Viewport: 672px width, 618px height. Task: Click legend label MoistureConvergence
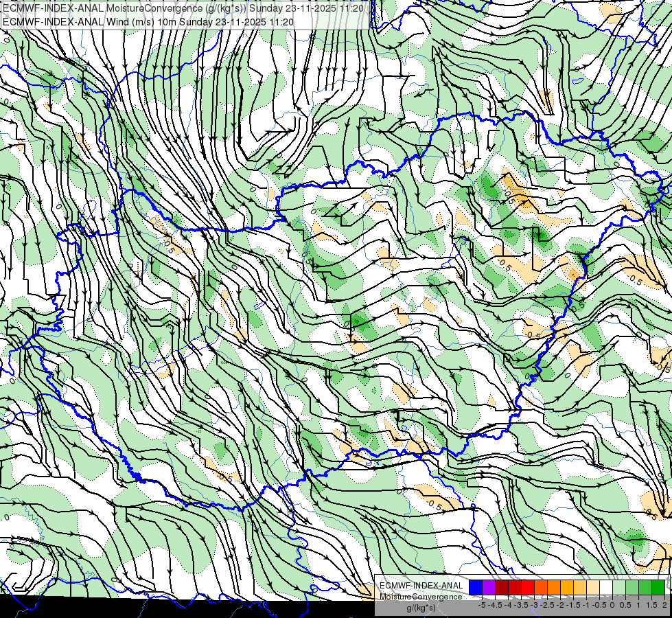[421, 597]
